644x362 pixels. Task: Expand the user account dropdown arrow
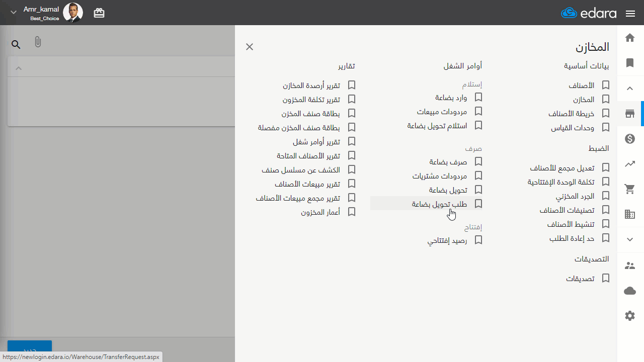pos(14,13)
